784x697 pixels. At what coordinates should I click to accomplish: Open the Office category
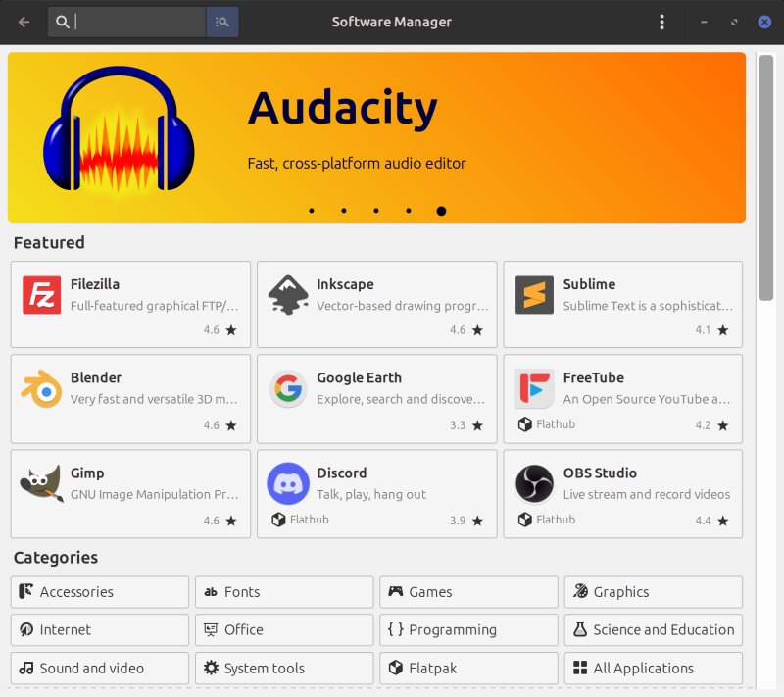pos(284,630)
